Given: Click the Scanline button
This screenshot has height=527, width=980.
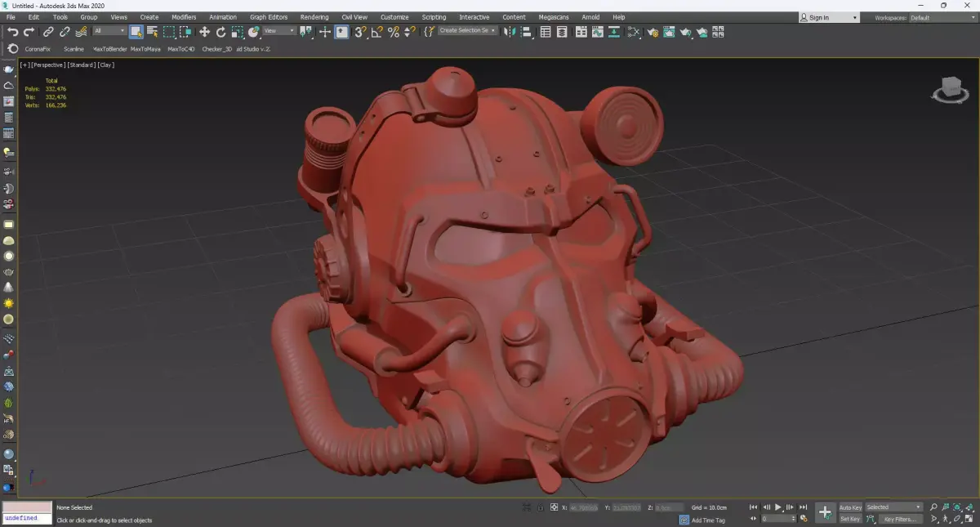Looking at the screenshot, I should tap(73, 49).
